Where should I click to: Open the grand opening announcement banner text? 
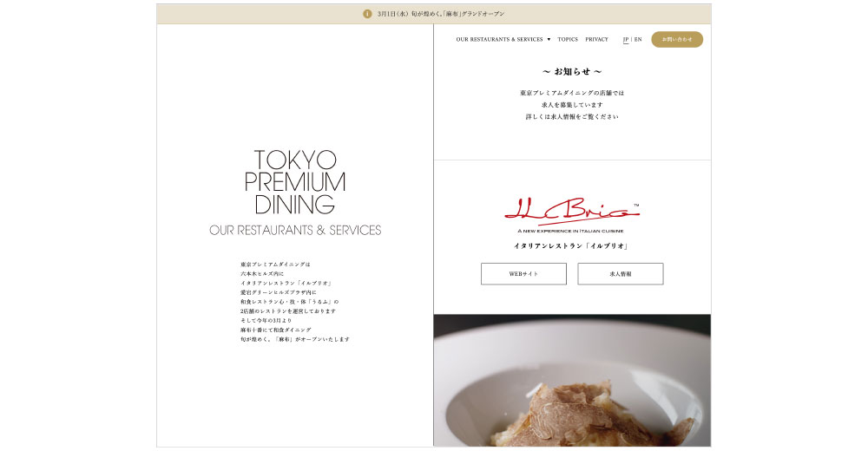click(441, 14)
